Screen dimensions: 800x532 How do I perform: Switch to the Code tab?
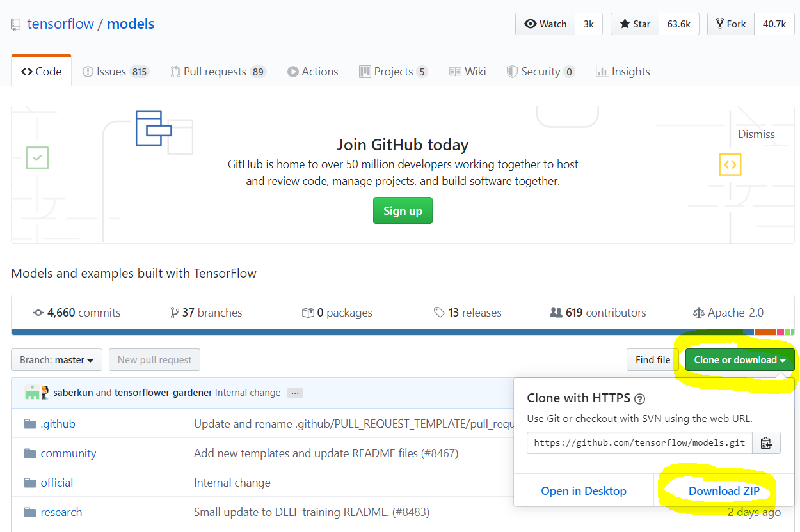[42, 72]
